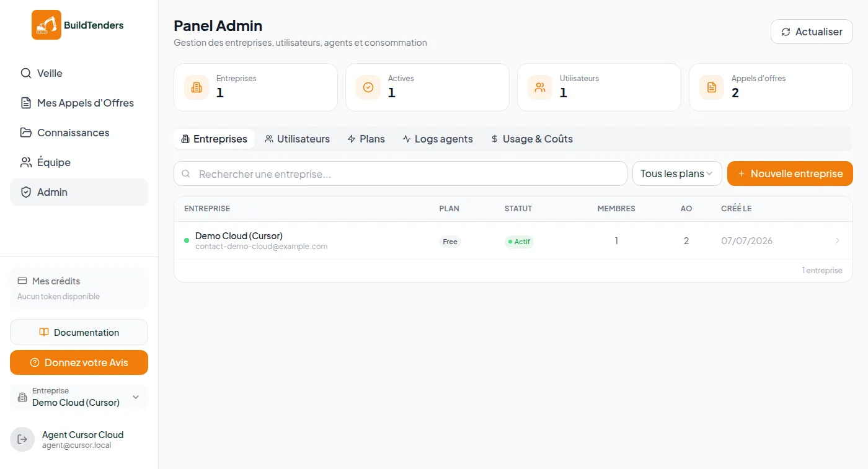Click the Nouvelle entreprise button
Screen dimensions: 868x469
(x=790, y=173)
